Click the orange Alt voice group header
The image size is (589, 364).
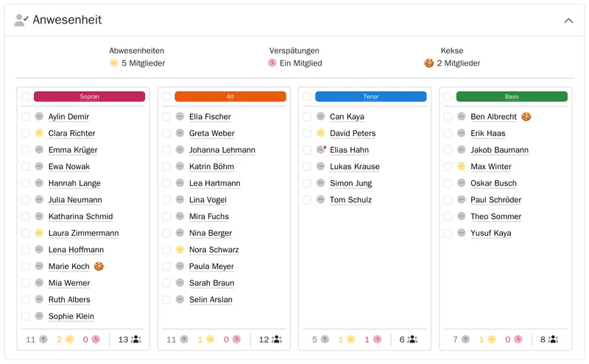(x=230, y=96)
